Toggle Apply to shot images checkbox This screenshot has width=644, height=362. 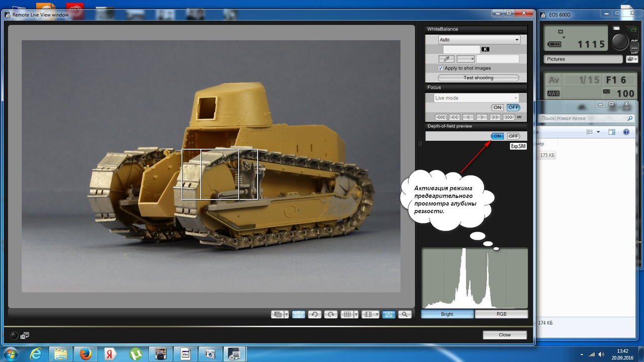point(441,68)
